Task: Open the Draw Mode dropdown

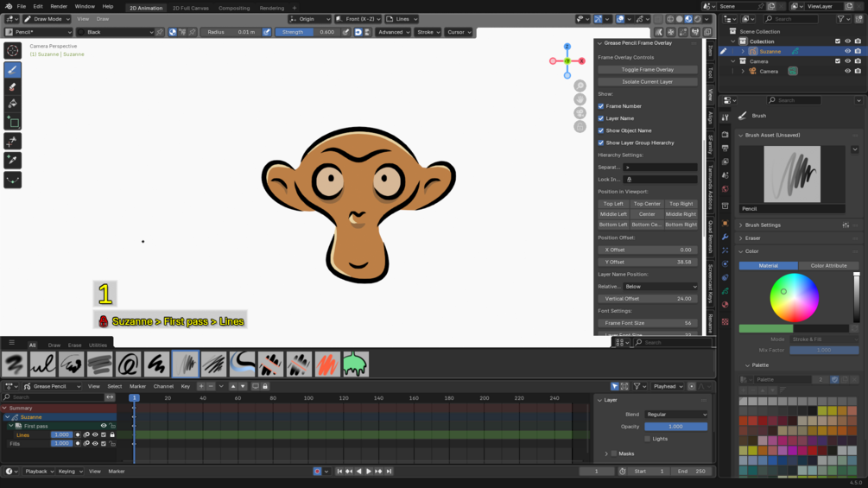Action: coord(47,19)
